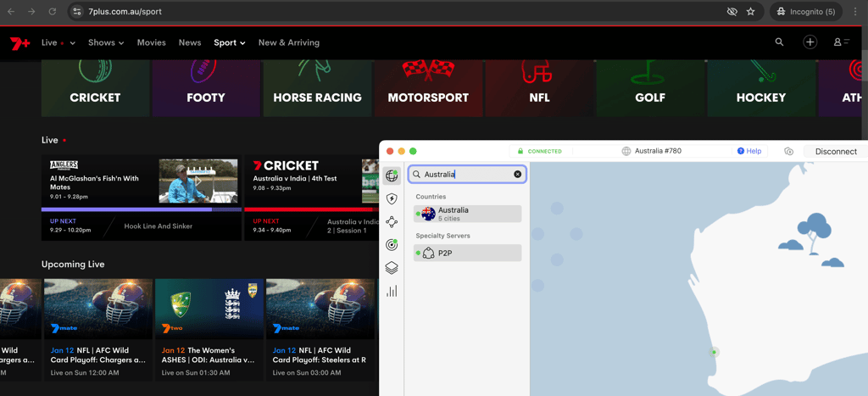
Task: Select the MOTORSPORT sport tile
Action: (x=428, y=88)
